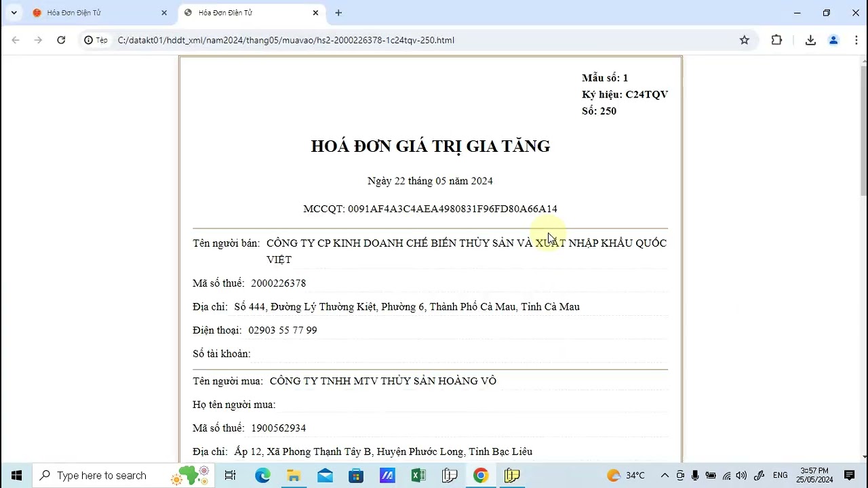The width and height of the screenshot is (868, 488).
Task: Show hidden system tray icons
Action: click(665, 475)
